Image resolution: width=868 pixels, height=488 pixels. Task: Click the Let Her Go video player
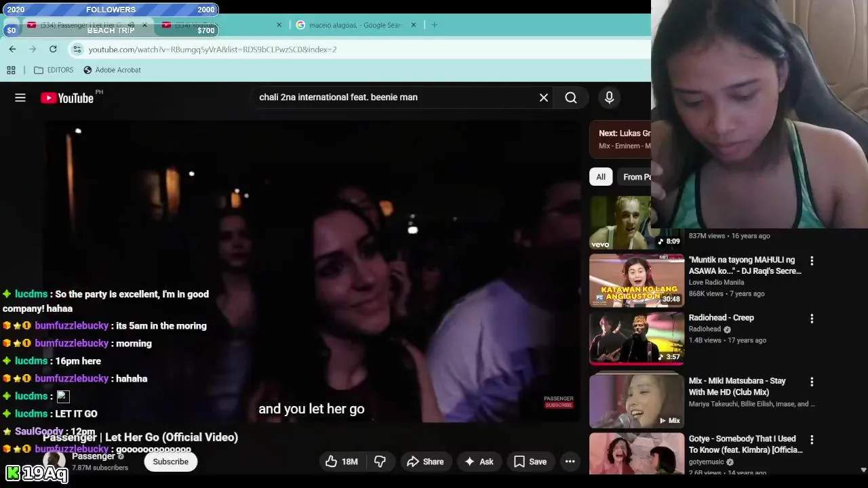(312, 271)
